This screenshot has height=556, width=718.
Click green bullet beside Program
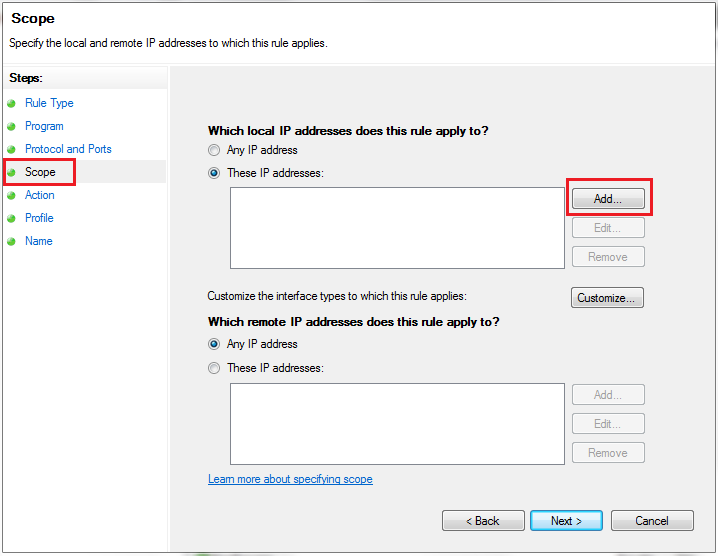click(11, 126)
